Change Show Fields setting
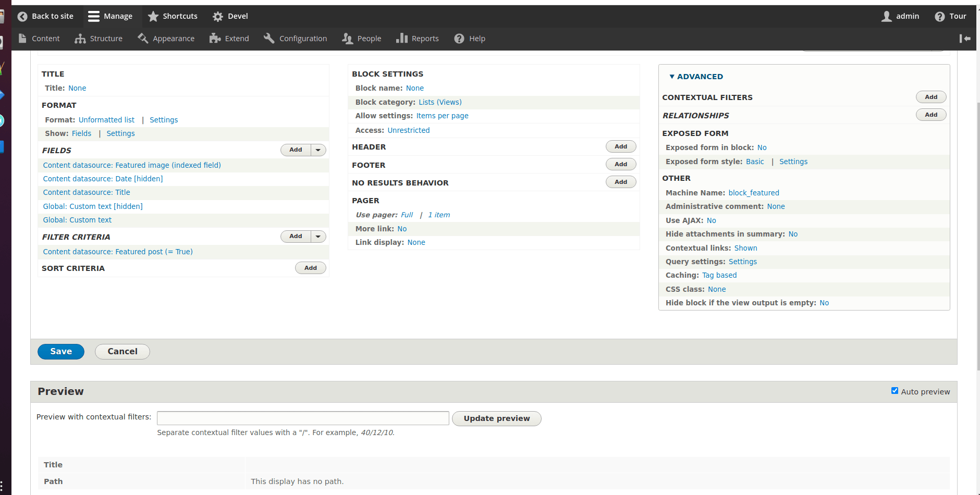 pyautogui.click(x=81, y=133)
